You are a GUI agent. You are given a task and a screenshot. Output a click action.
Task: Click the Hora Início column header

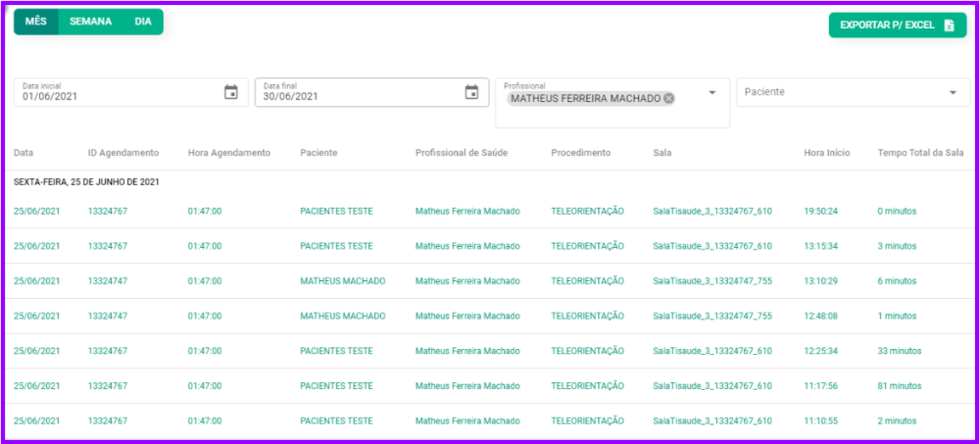[826, 153]
